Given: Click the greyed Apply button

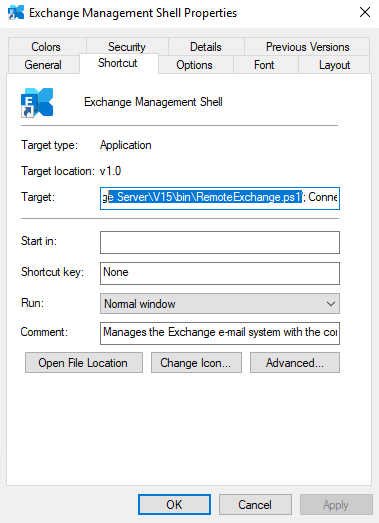Looking at the screenshot, I should point(336,505).
